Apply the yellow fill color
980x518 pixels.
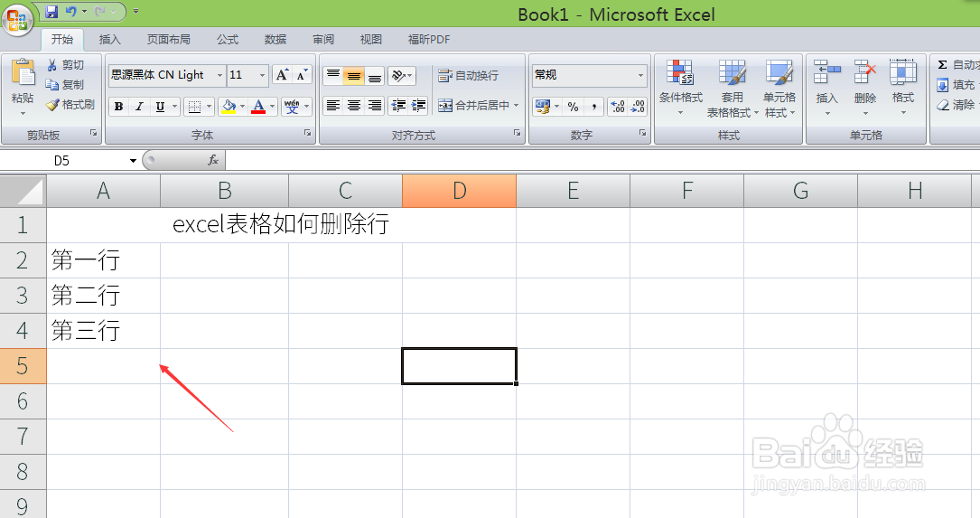229,107
